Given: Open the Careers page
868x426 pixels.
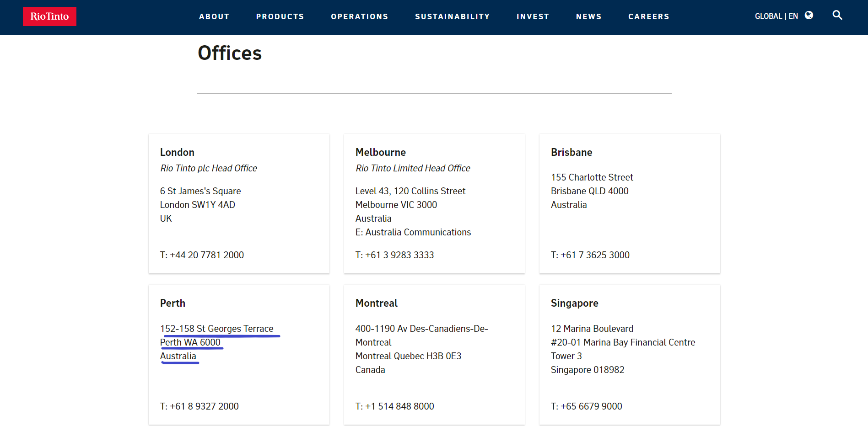Looking at the screenshot, I should [x=648, y=16].
